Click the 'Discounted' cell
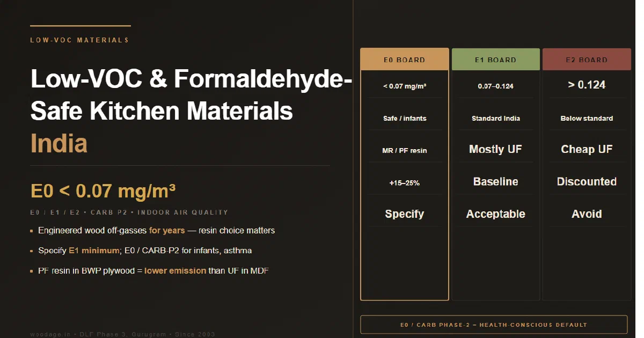Image resolution: width=644 pixels, height=338 pixels. [x=587, y=182]
